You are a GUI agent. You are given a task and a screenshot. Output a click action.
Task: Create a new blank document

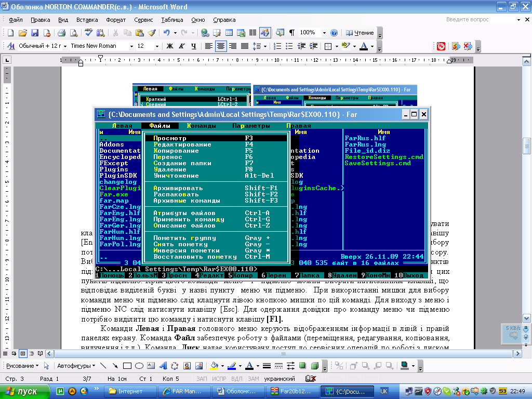[10, 33]
